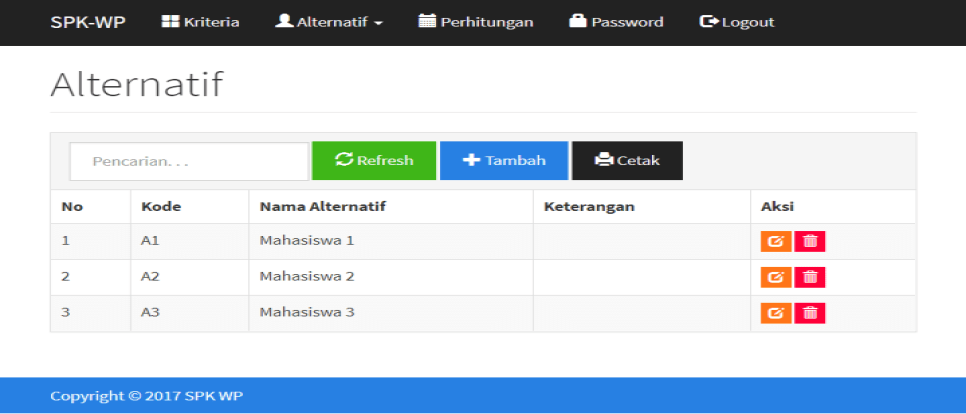Go to the Kriteria page
Screen dimensions: 966x414
201,22
